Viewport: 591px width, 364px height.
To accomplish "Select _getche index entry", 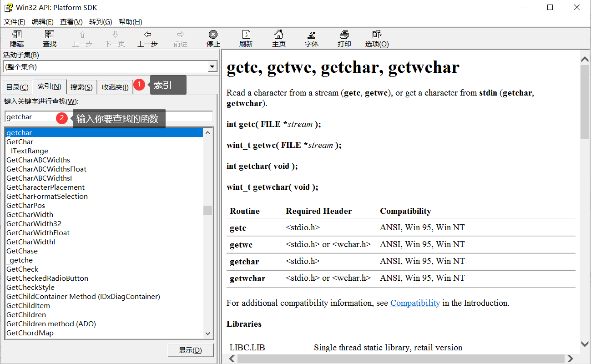I will (20, 260).
